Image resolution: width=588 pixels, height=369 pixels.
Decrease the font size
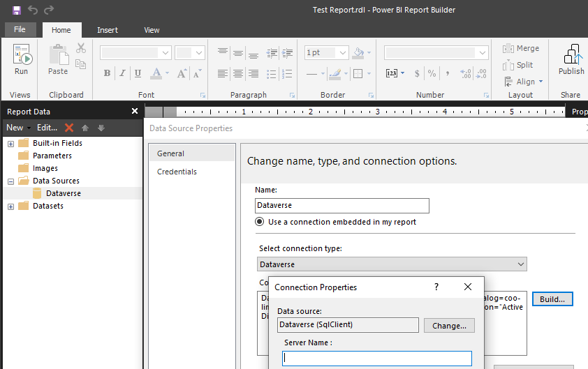(x=197, y=73)
